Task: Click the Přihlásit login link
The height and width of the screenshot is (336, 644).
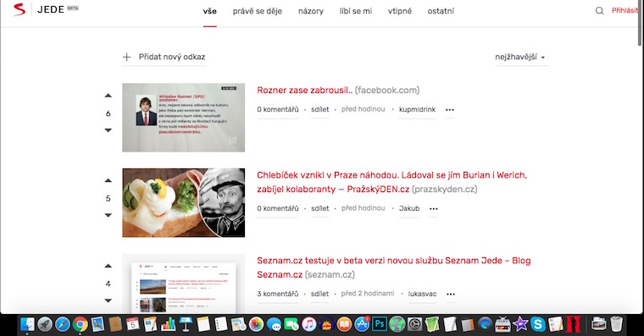Action: (x=625, y=11)
